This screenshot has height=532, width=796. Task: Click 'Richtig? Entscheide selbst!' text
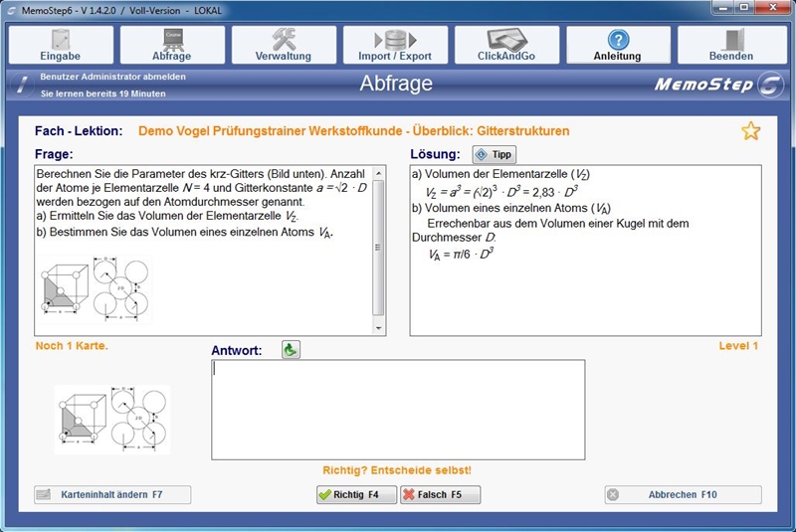click(397, 470)
